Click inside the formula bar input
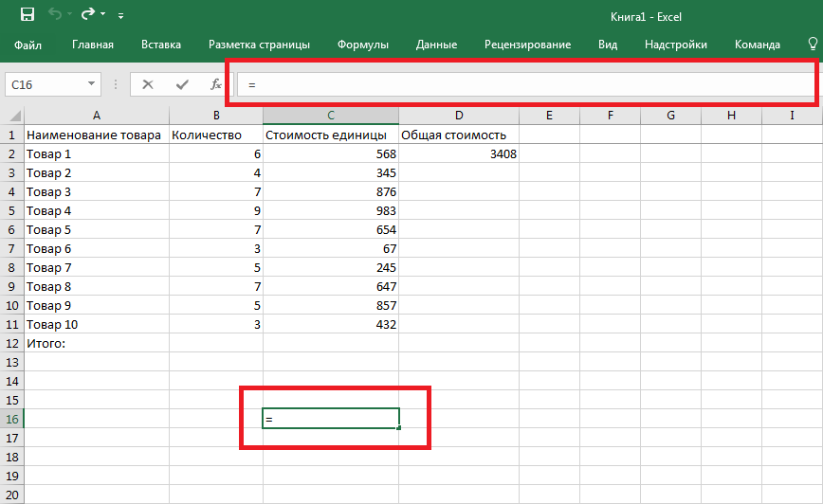Screen dimensions: 823x504 click(521, 84)
